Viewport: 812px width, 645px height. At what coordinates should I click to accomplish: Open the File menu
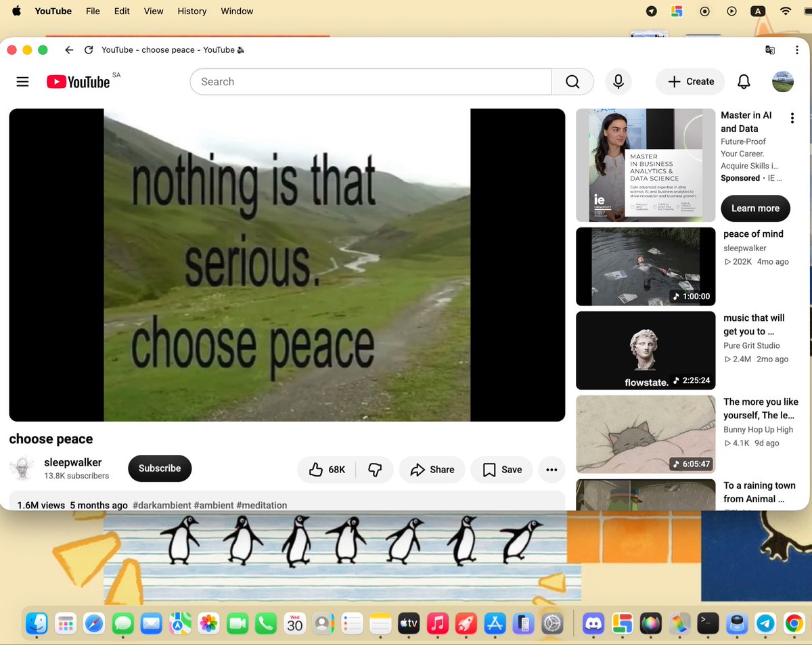click(93, 11)
